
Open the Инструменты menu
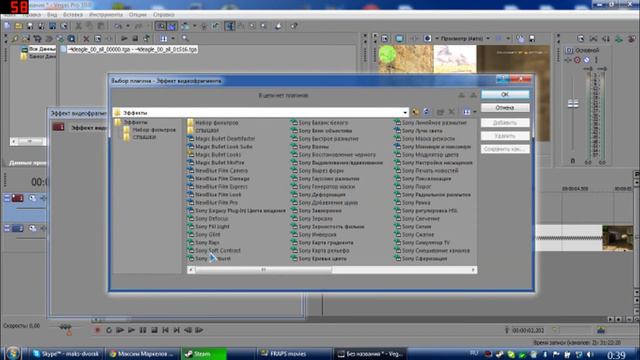click(106, 14)
